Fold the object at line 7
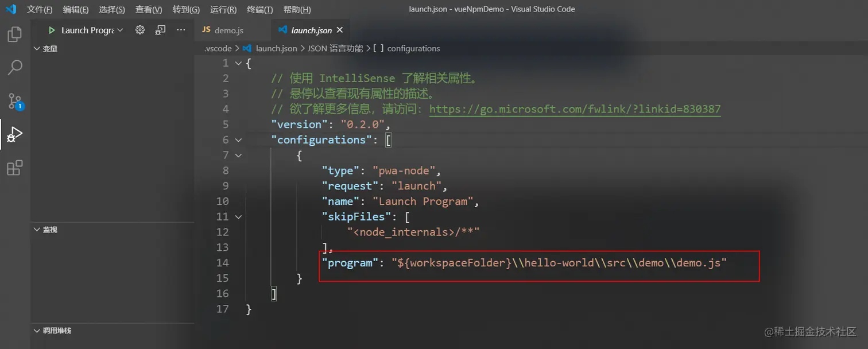This screenshot has width=868, height=349. point(238,156)
